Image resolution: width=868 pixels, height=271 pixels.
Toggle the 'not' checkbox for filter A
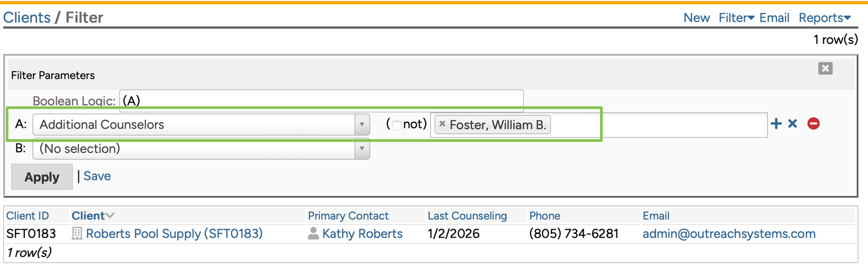point(396,125)
